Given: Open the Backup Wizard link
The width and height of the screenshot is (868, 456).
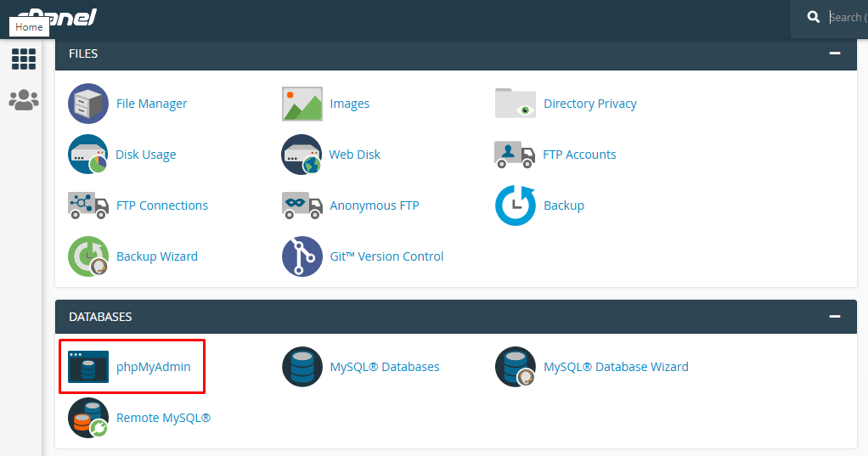Looking at the screenshot, I should 156,256.
